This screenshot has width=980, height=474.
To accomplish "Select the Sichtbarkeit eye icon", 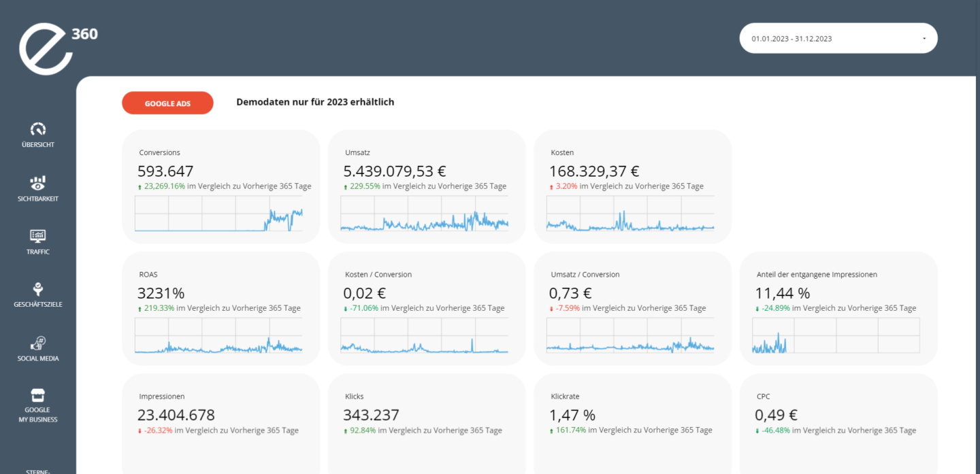I will pos(38,183).
